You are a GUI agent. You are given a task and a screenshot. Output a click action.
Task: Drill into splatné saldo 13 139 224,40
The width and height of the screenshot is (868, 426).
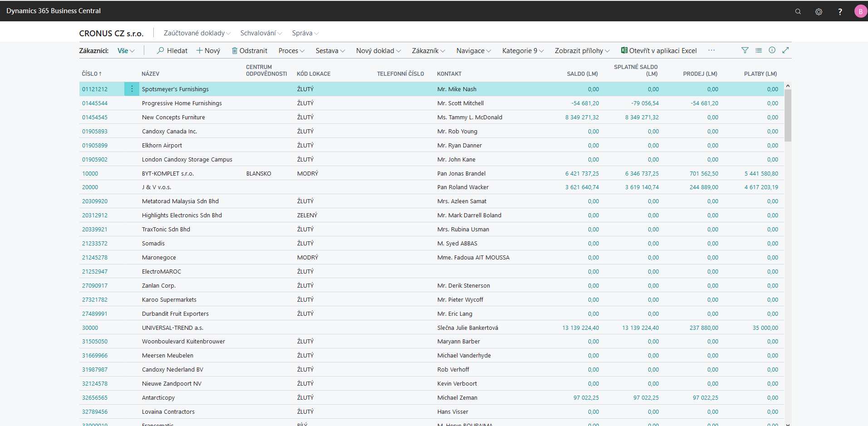pos(640,328)
